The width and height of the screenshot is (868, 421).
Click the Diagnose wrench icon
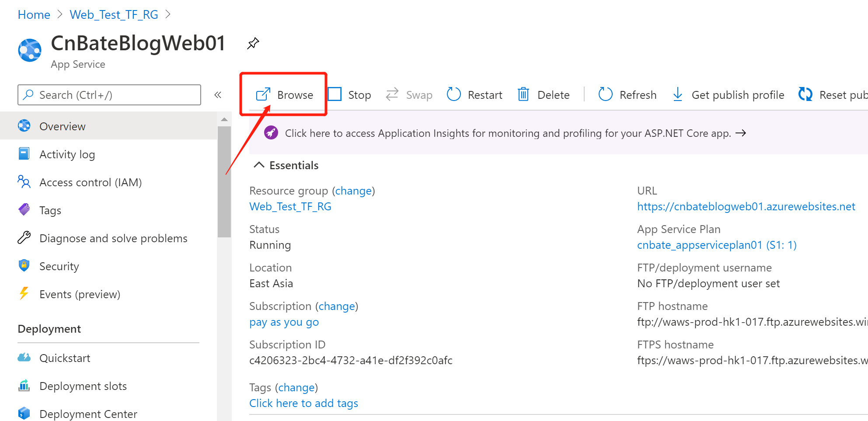(x=24, y=238)
